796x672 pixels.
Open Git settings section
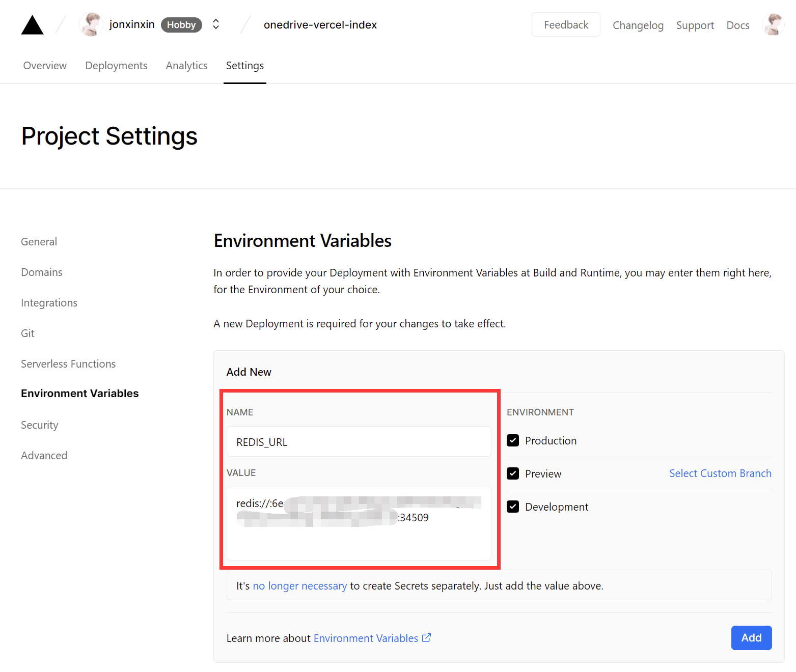click(x=28, y=333)
